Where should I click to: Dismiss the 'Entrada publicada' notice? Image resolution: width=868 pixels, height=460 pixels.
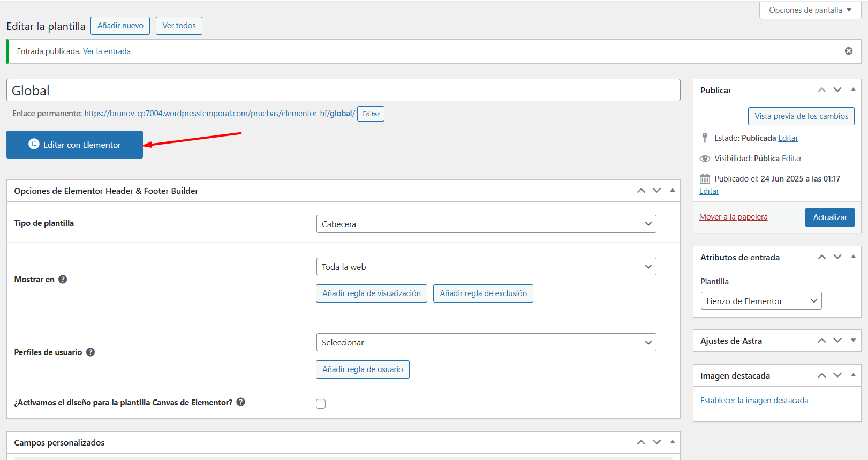849,51
